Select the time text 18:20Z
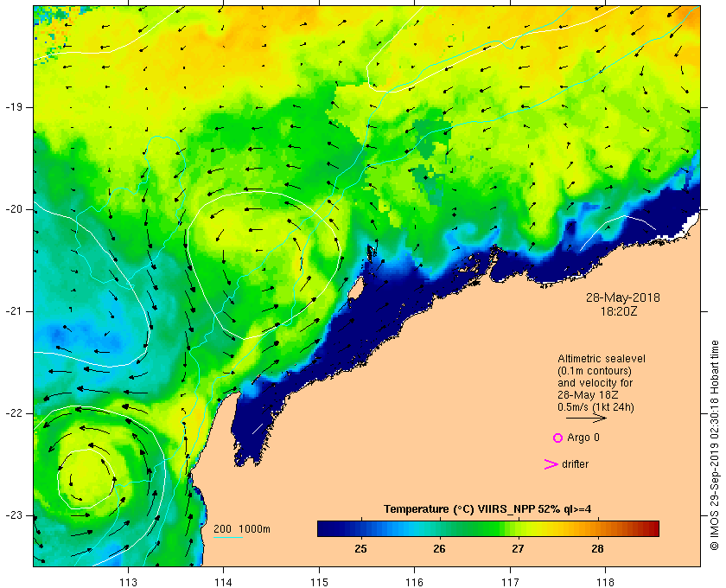 pyautogui.click(x=619, y=311)
